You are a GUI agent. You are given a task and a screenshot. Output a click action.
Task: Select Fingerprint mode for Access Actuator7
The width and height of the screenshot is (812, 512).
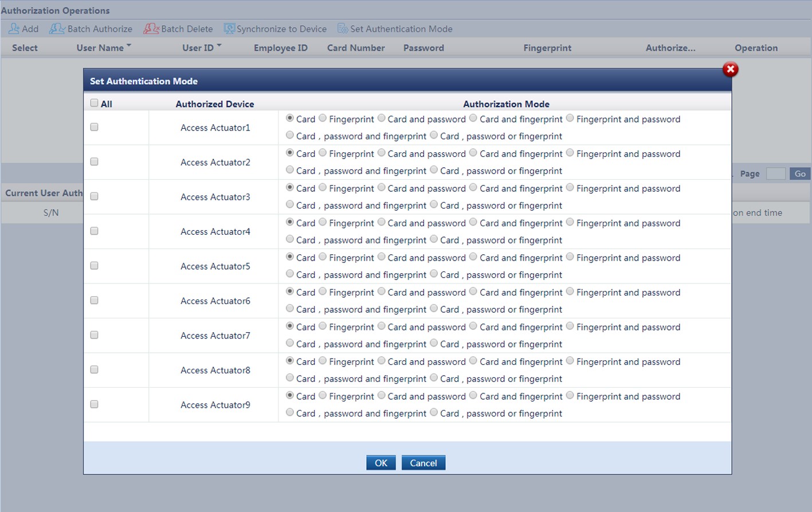pos(323,326)
